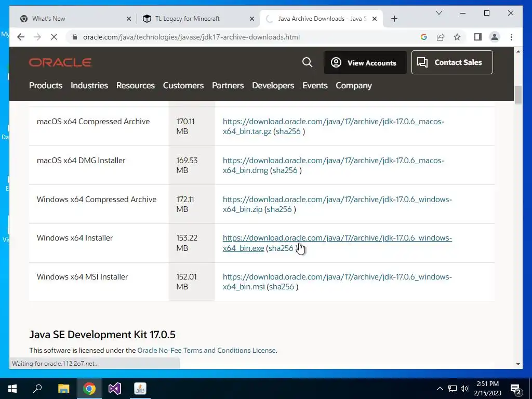Bookmark this page with the star icon
The image size is (532, 399).
point(457,37)
